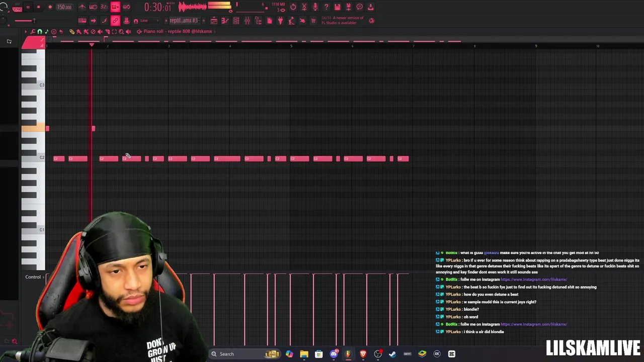Open the piano roll main menu arrow
The height and width of the screenshot is (362, 644).
(26, 32)
